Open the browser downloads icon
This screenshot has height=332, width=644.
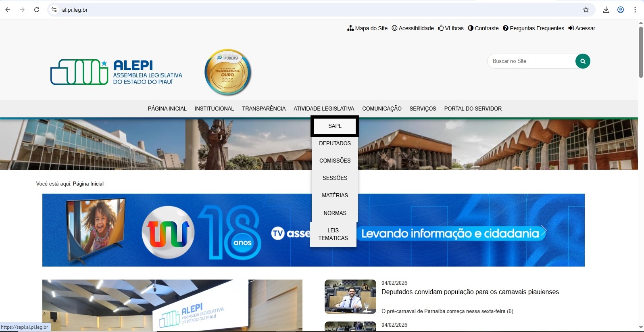(606, 10)
